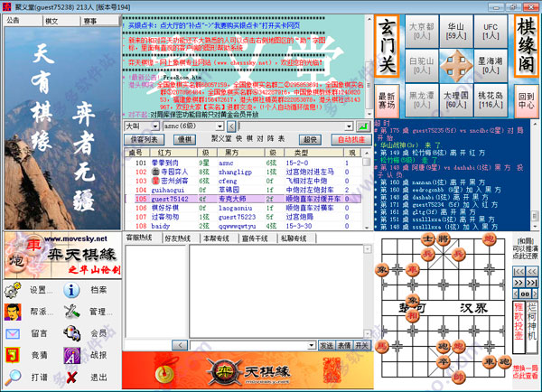
Task: Click collapse arrow beside user dropdown
Action: pyautogui.click(x=231, y=126)
